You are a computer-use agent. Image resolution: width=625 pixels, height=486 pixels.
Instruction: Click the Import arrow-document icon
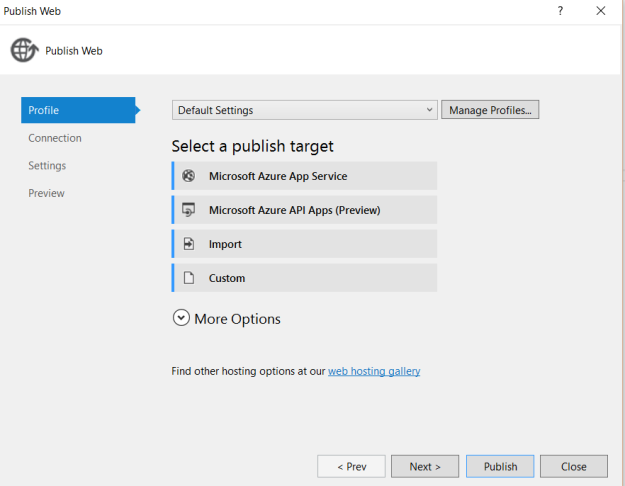click(x=189, y=244)
